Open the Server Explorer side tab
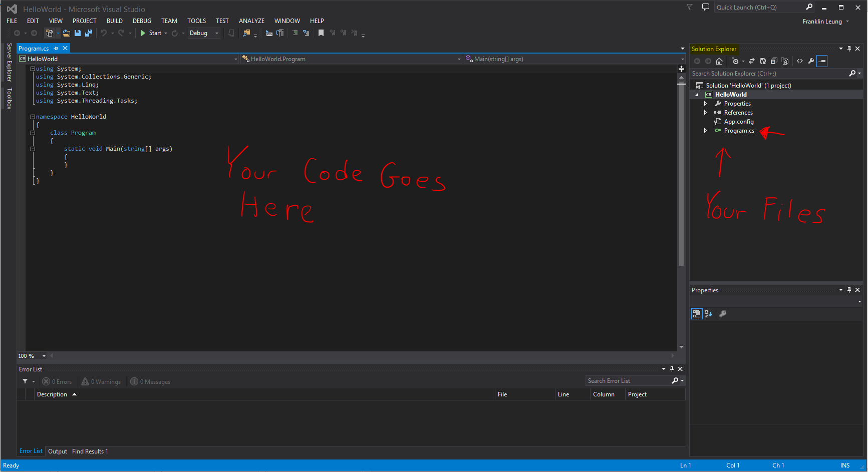This screenshot has width=868, height=472. pyautogui.click(x=9, y=62)
